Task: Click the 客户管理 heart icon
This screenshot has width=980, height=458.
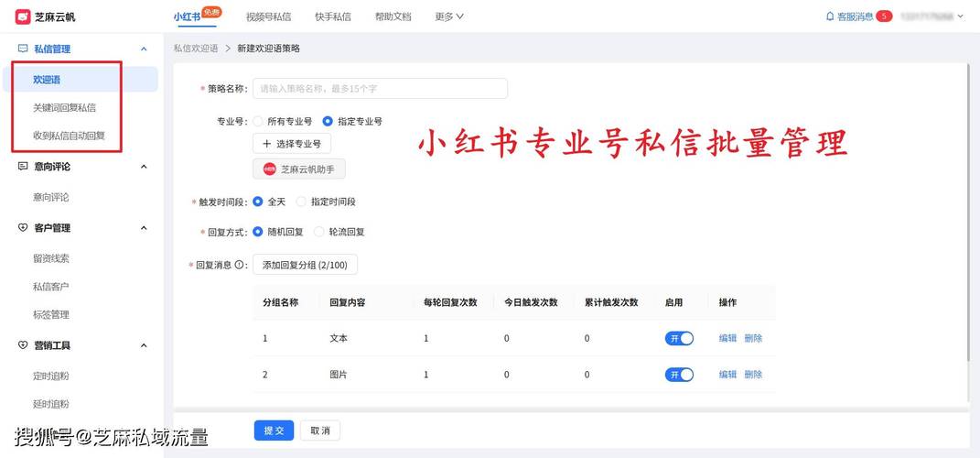Action: coord(23,228)
